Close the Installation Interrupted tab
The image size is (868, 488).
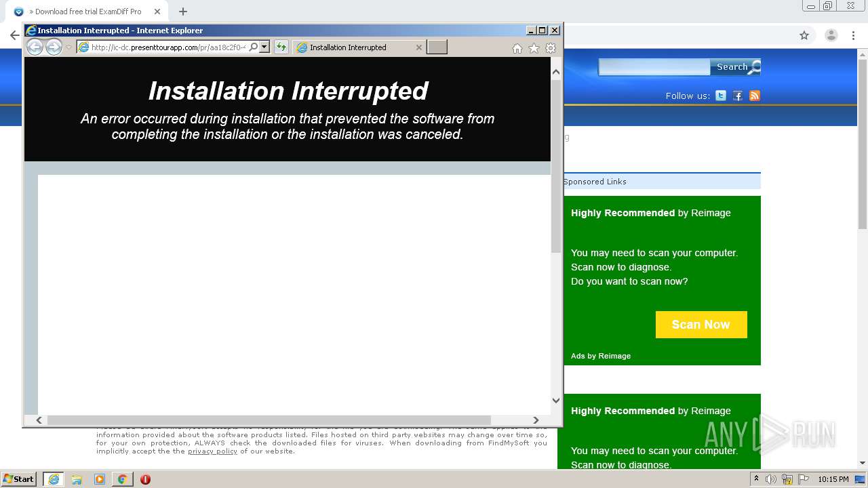click(418, 47)
